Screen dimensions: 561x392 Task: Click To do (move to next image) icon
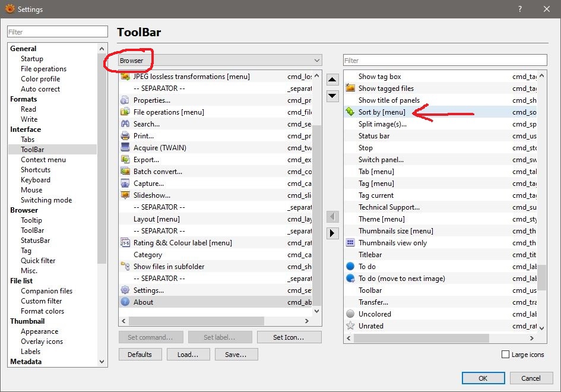(x=350, y=278)
